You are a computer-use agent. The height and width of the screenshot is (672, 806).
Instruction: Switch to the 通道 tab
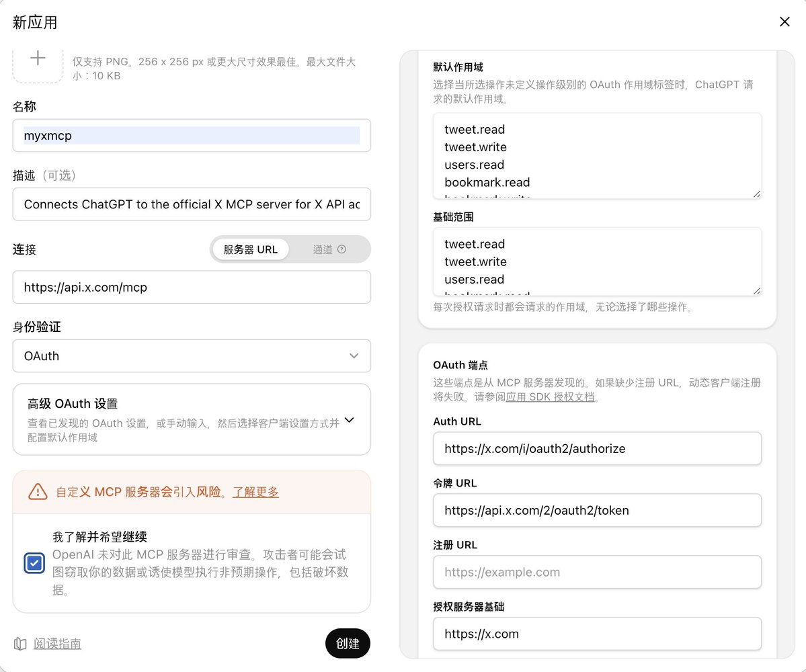(x=329, y=249)
